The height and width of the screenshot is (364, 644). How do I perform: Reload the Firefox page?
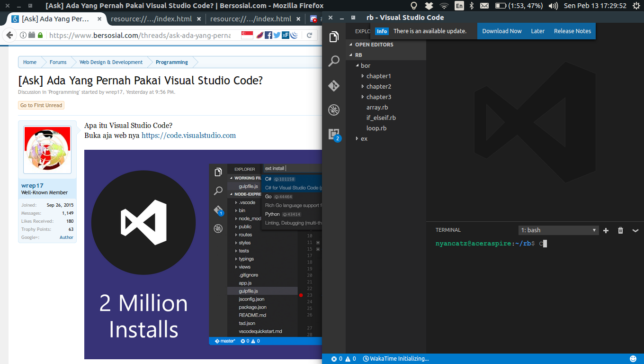pos(309,36)
